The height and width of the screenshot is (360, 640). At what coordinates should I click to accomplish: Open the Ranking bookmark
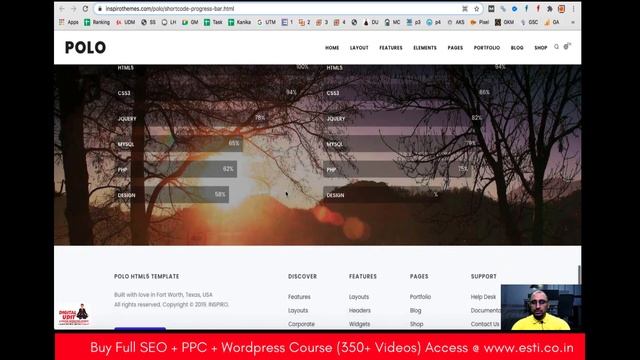pos(97,22)
